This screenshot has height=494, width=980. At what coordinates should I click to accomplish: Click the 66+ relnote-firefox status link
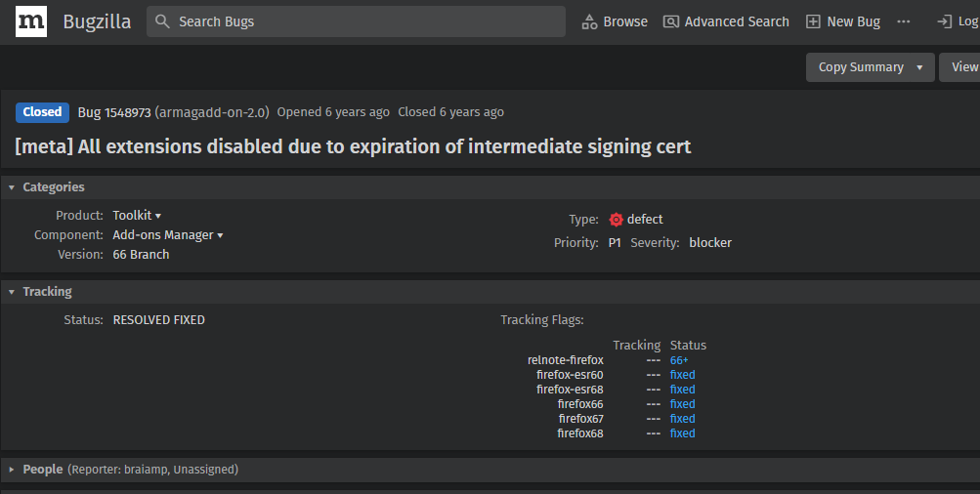(x=679, y=360)
